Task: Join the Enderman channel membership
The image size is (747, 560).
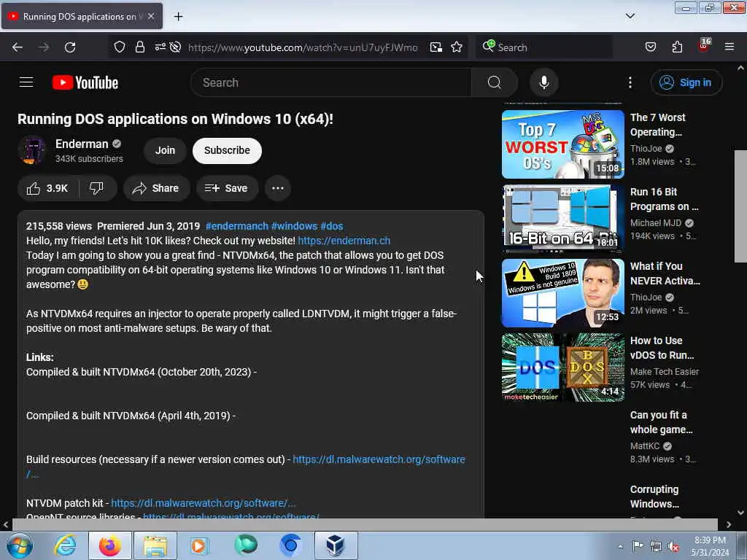Action: [x=165, y=150]
